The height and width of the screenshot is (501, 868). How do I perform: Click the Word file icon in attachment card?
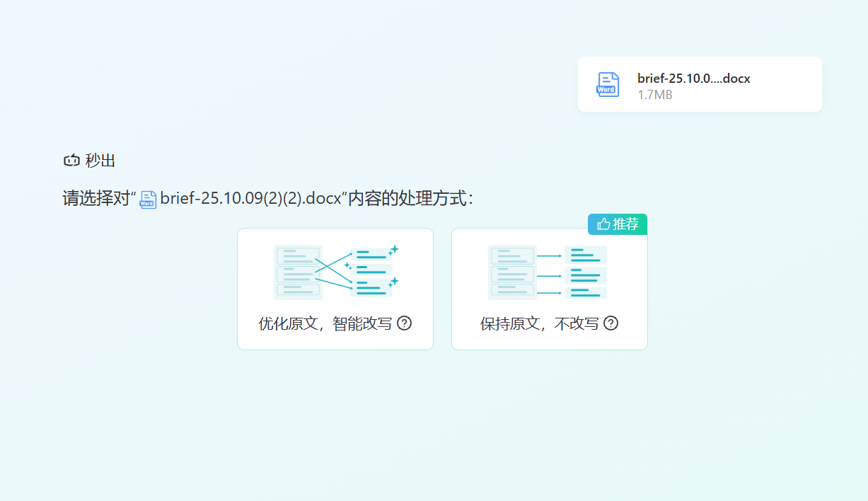coord(608,84)
